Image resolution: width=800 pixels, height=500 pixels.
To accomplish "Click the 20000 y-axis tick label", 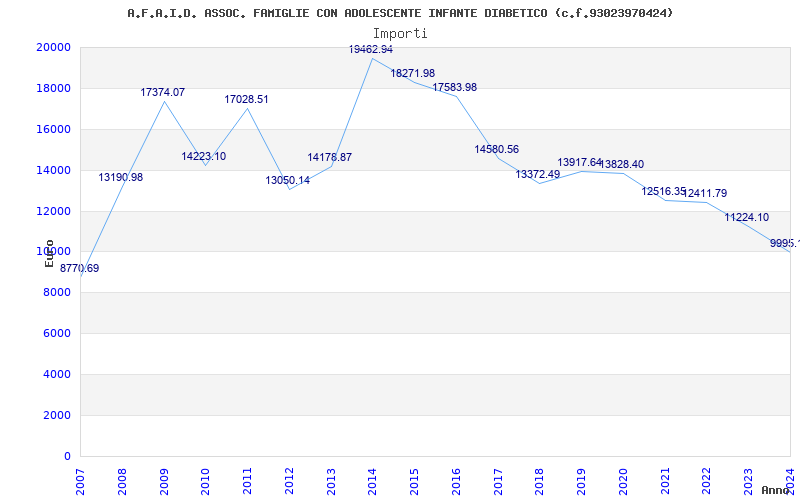I will [x=53, y=47].
